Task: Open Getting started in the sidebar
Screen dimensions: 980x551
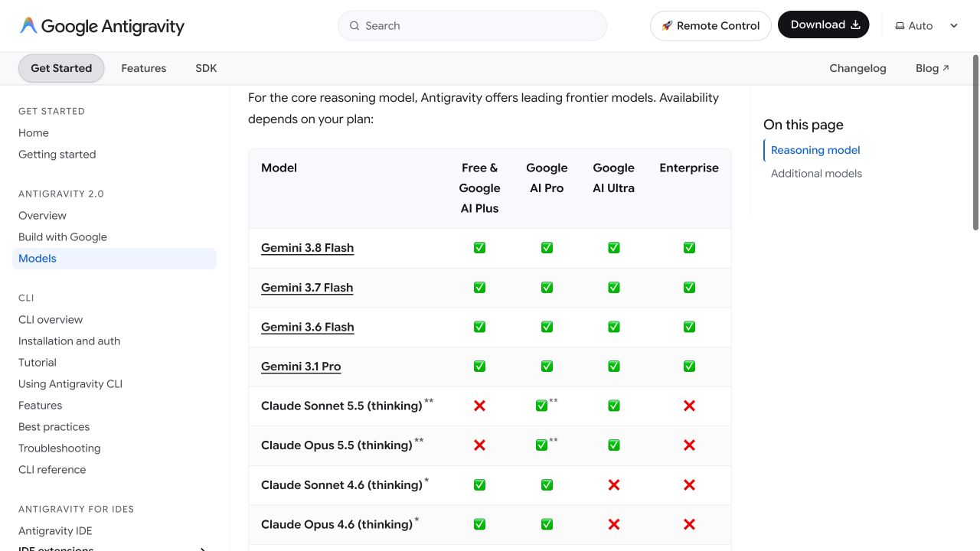Action: (x=57, y=155)
